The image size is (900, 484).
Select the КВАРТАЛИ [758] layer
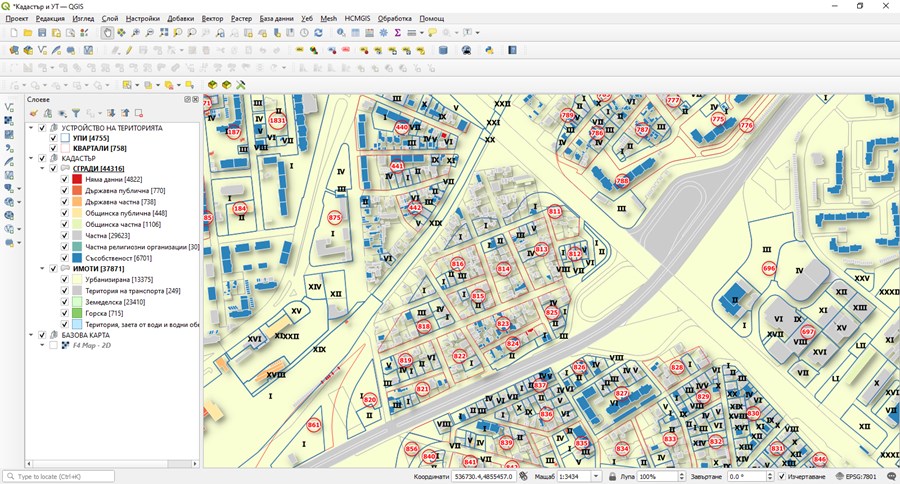click(99, 148)
